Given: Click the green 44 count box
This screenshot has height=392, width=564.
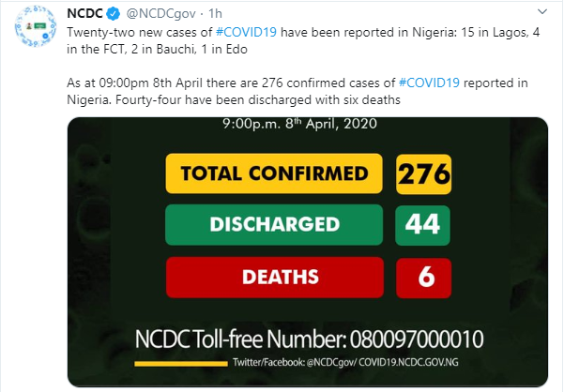Looking at the screenshot, I should (x=422, y=225).
